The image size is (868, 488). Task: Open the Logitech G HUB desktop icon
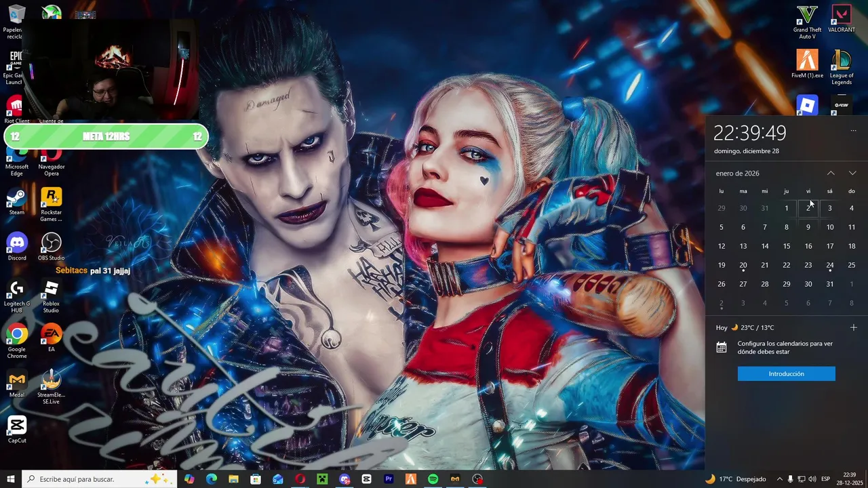[x=17, y=296]
